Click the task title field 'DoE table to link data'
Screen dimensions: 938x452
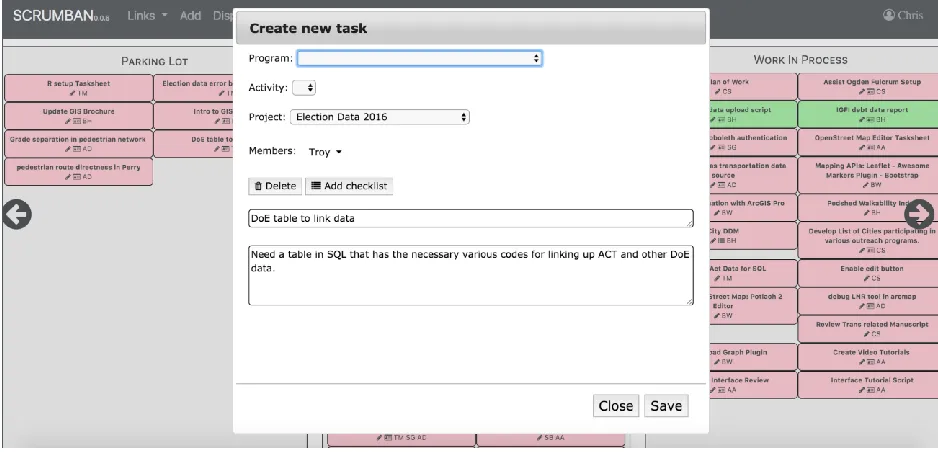(x=471, y=219)
